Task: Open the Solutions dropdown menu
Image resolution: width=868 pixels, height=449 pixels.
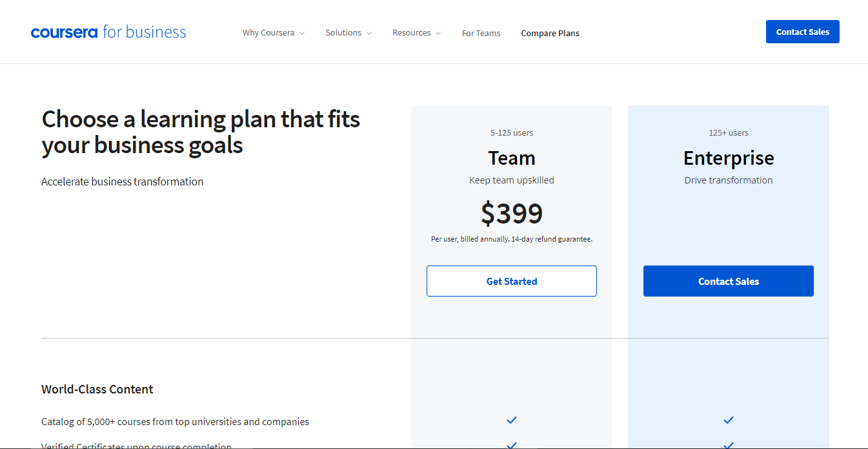Action: pyautogui.click(x=343, y=33)
